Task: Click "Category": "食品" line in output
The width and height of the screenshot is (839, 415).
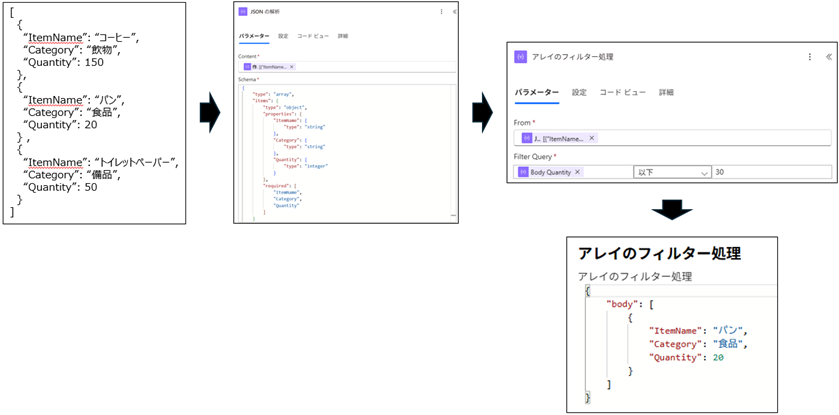Action: (x=698, y=344)
